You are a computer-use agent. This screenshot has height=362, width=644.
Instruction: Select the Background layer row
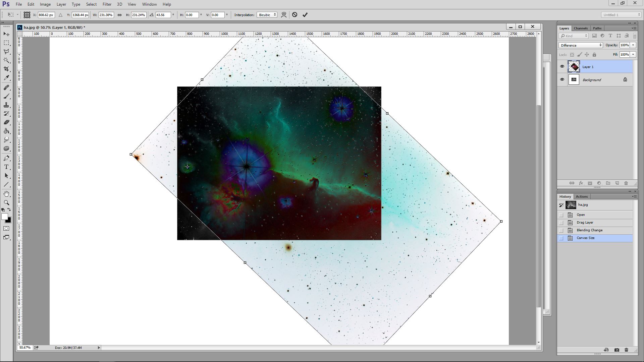pos(595,80)
